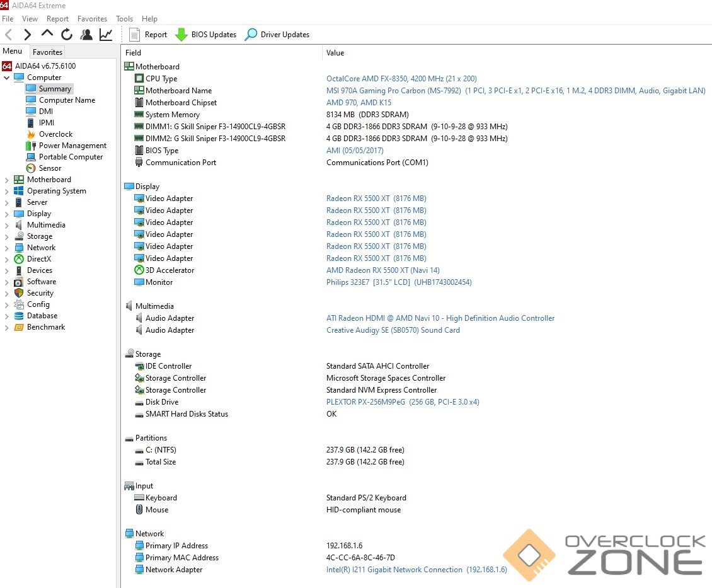
Task: Expand the DirectX tree node
Action: pos(7,259)
